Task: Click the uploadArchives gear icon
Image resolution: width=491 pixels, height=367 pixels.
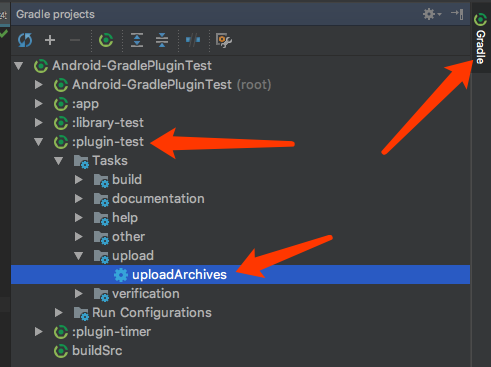Action: tap(121, 275)
